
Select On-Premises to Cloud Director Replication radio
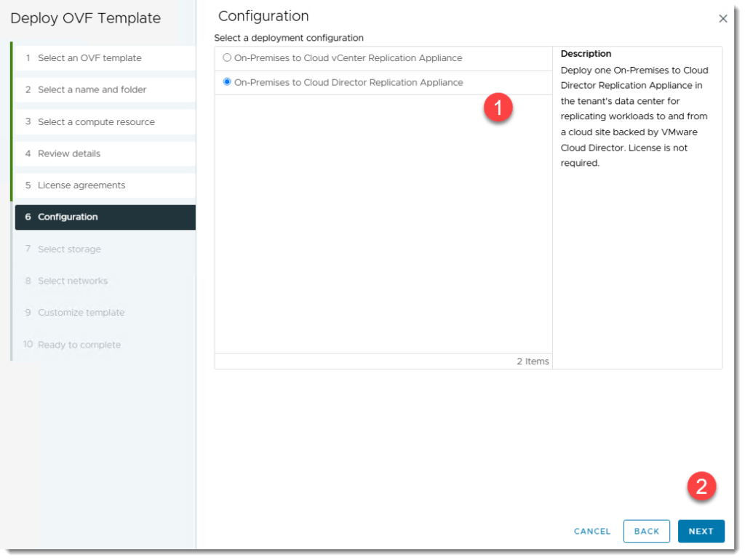pos(227,83)
